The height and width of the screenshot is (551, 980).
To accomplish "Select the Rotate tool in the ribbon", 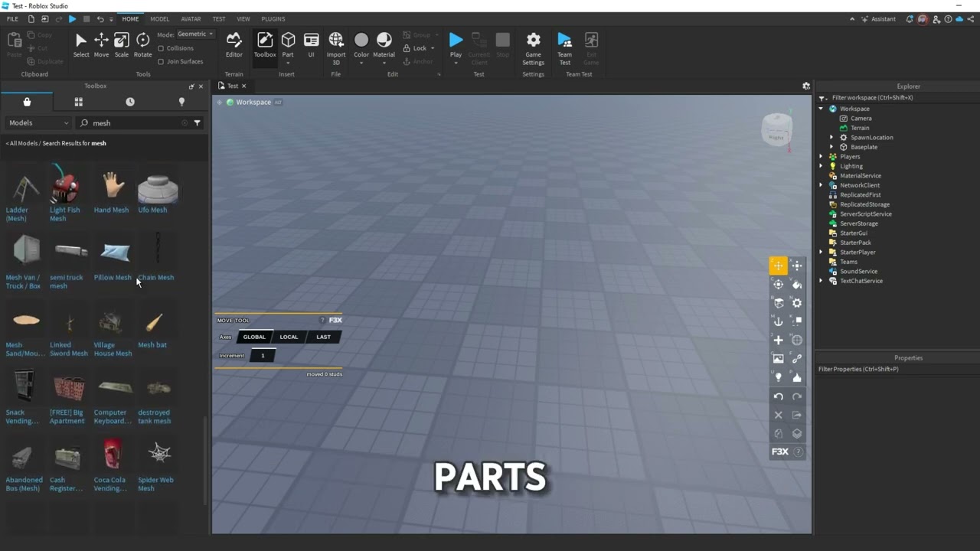I will (x=142, y=45).
